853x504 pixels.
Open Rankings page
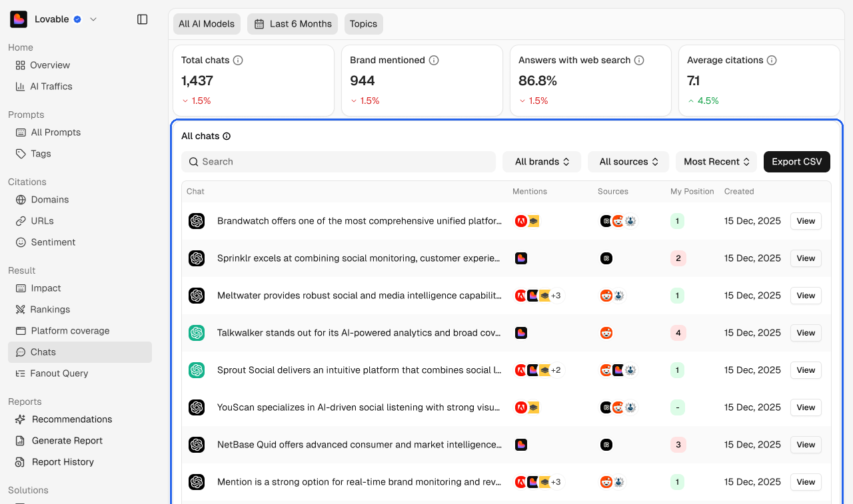coord(43,310)
